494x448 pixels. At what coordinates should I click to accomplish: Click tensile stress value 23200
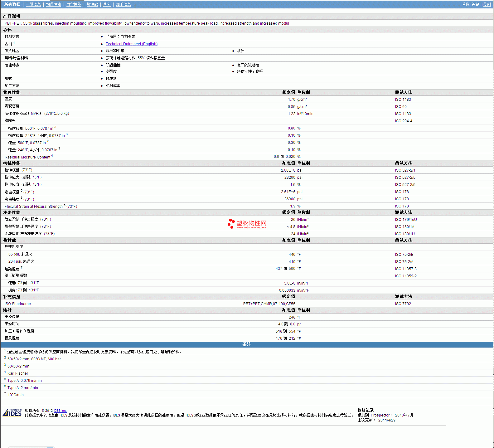pyautogui.click(x=290, y=178)
